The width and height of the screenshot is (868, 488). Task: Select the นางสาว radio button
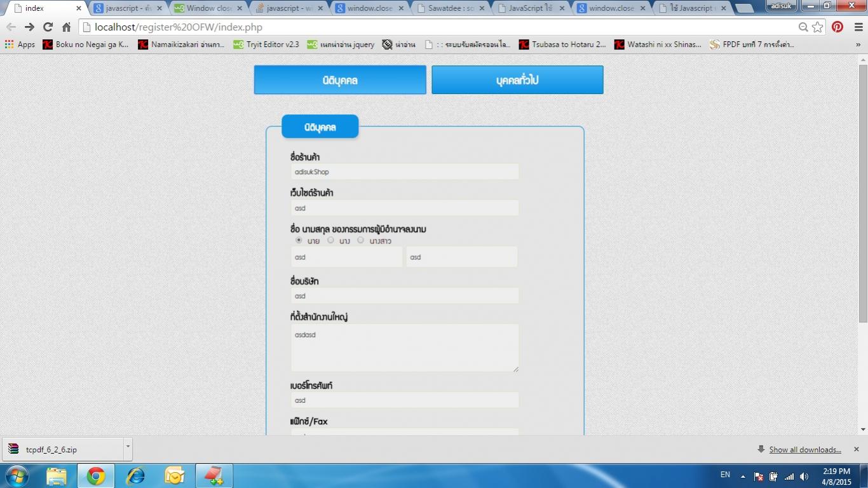tap(361, 240)
